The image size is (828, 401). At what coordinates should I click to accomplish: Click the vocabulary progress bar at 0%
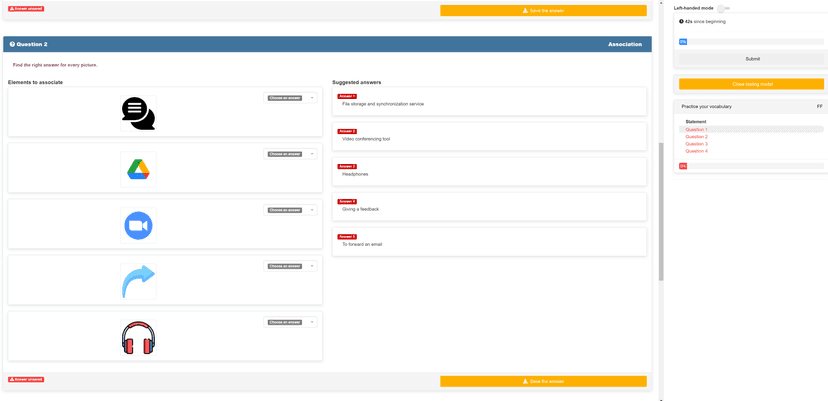(x=751, y=166)
